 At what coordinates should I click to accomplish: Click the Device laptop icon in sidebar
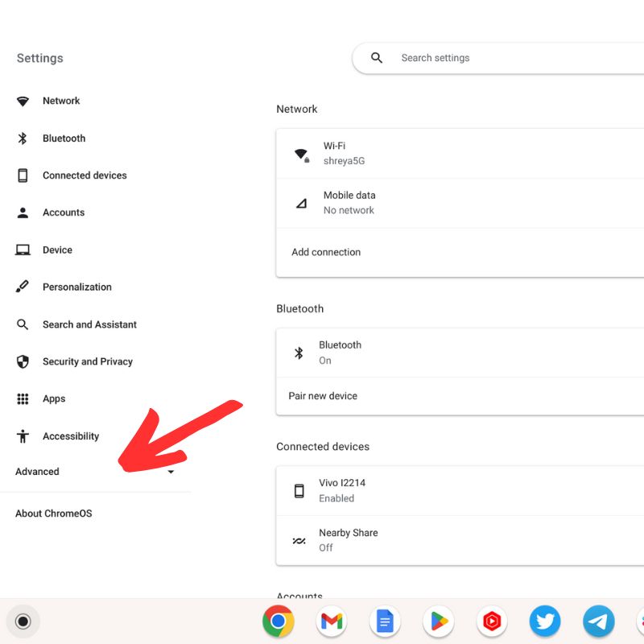coord(23,250)
